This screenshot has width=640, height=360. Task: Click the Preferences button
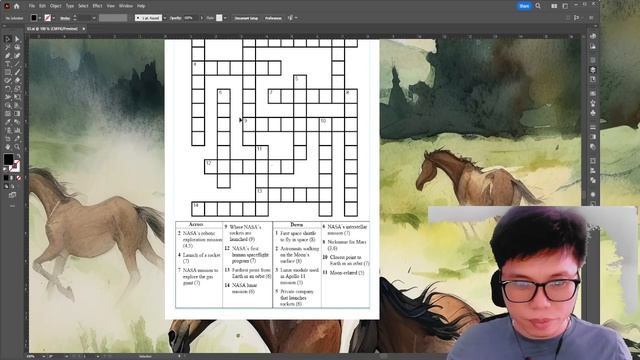pyautogui.click(x=273, y=18)
